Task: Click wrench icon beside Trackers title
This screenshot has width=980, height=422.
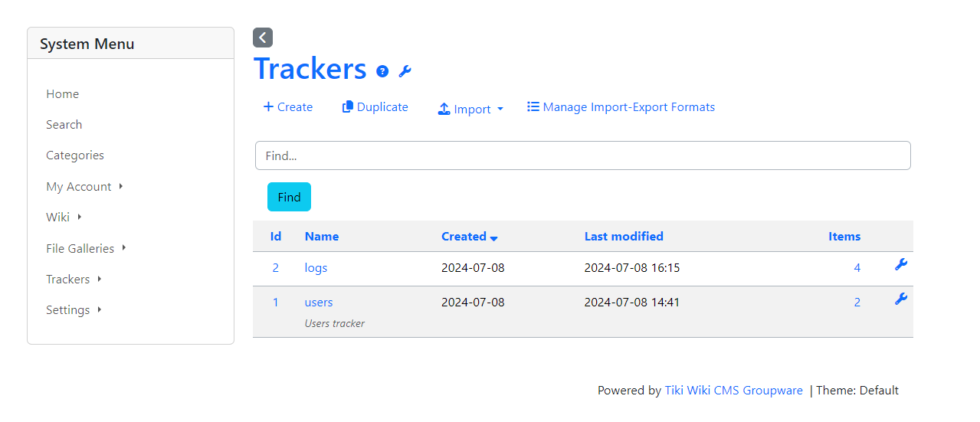Action: (x=405, y=71)
